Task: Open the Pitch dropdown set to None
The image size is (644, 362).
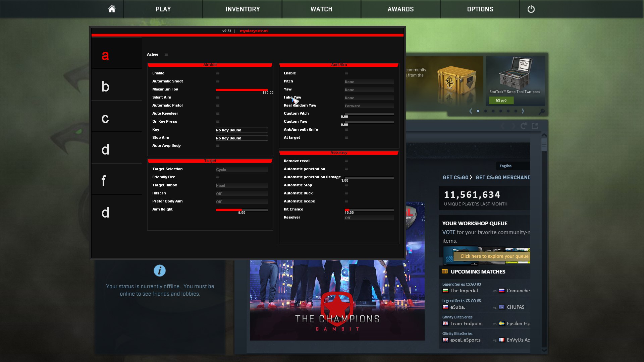Action: [x=369, y=82]
